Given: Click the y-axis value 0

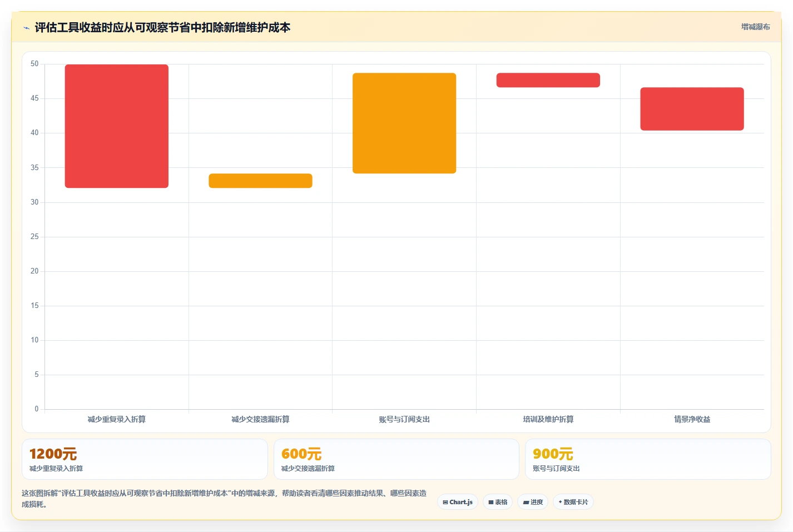Looking at the screenshot, I should [37, 409].
